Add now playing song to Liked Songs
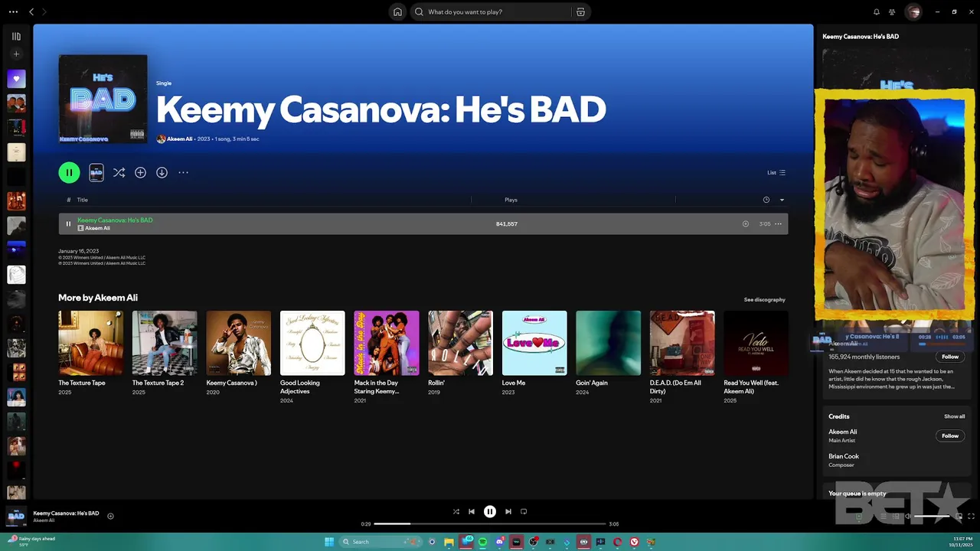Viewport: 980px width, 551px height. point(110,517)
